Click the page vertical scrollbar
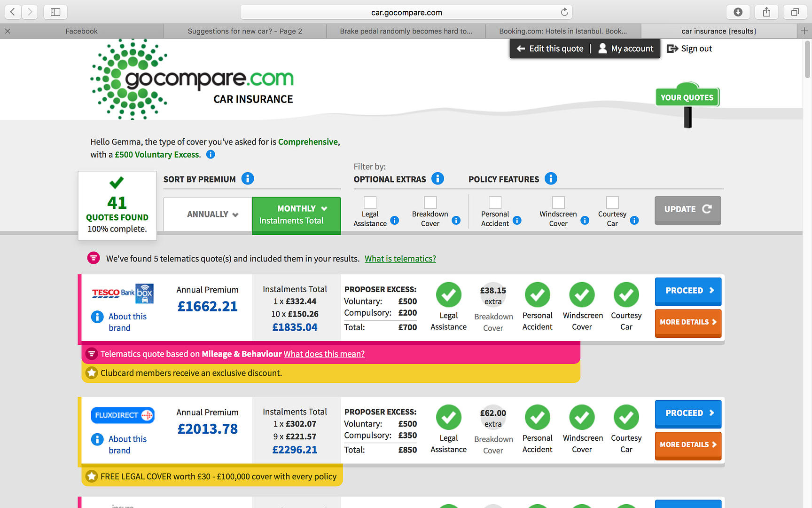Screen dimensions: 812x508 (x=807, y=60)
